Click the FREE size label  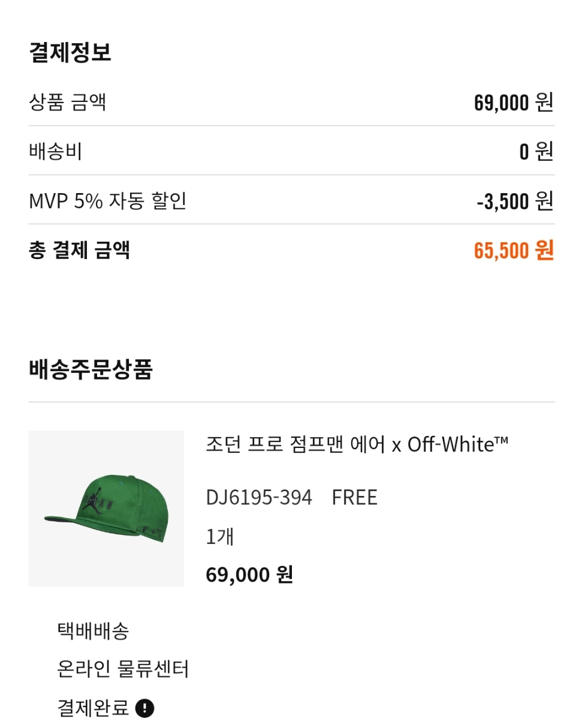pyautogui.click(x=354, y=498)
